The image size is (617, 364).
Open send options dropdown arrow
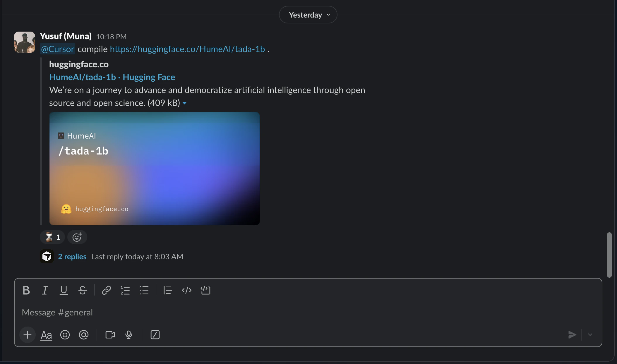point(590,335)
